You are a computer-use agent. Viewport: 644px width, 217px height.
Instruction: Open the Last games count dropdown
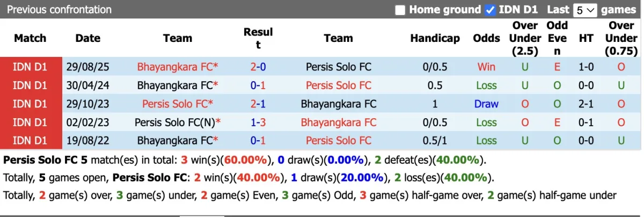[584, 10]
